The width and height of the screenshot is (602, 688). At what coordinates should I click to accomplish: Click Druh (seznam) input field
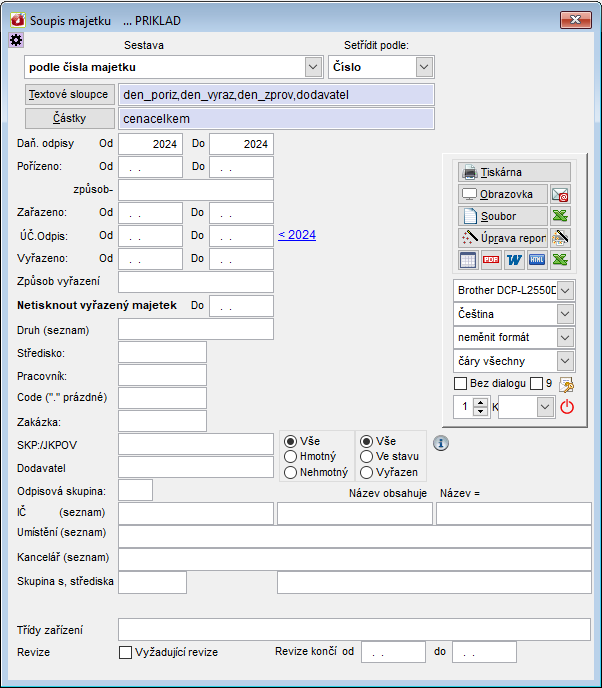pos(196,329)
